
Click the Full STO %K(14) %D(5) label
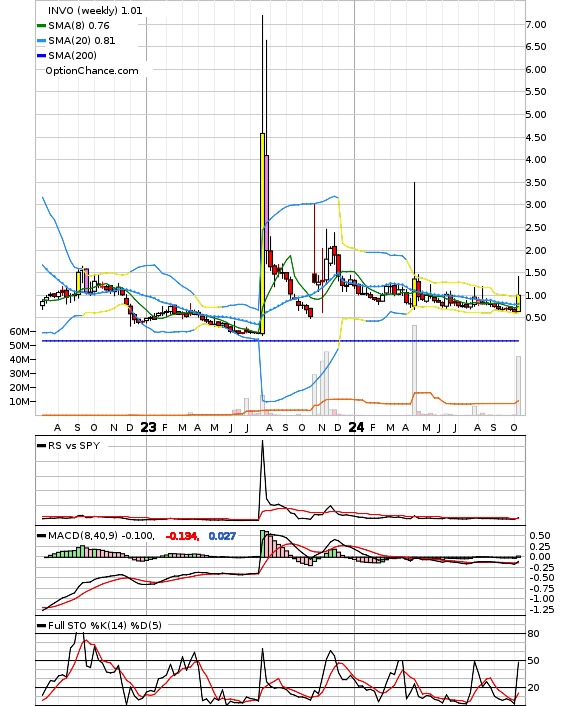[x=104, y=625]
